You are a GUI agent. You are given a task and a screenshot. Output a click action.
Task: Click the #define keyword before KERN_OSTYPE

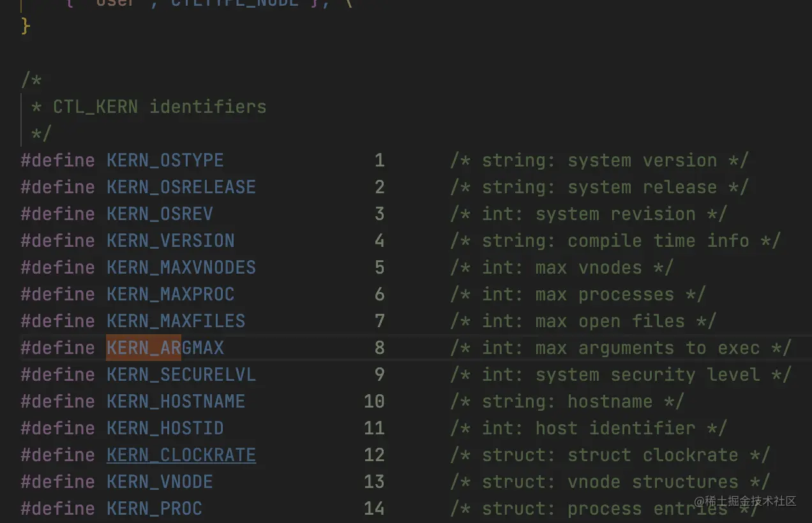(58, 160)
